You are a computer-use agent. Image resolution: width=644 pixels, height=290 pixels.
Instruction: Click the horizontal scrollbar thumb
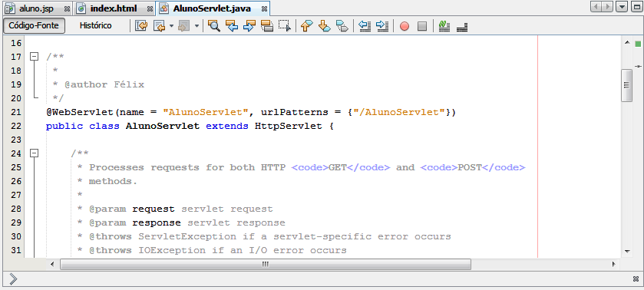coord(266,264)
